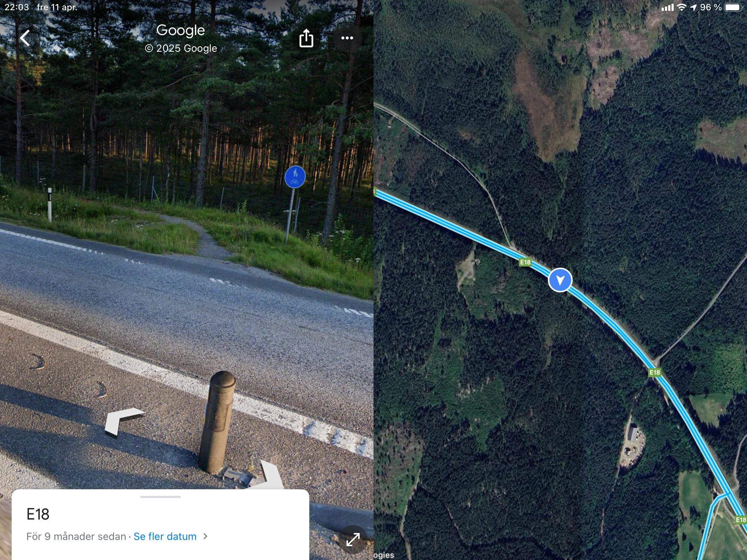747x560 pixels.
Task: Click the blue pedestrian and bicycle sign
Action: click(x=295, y=177)
